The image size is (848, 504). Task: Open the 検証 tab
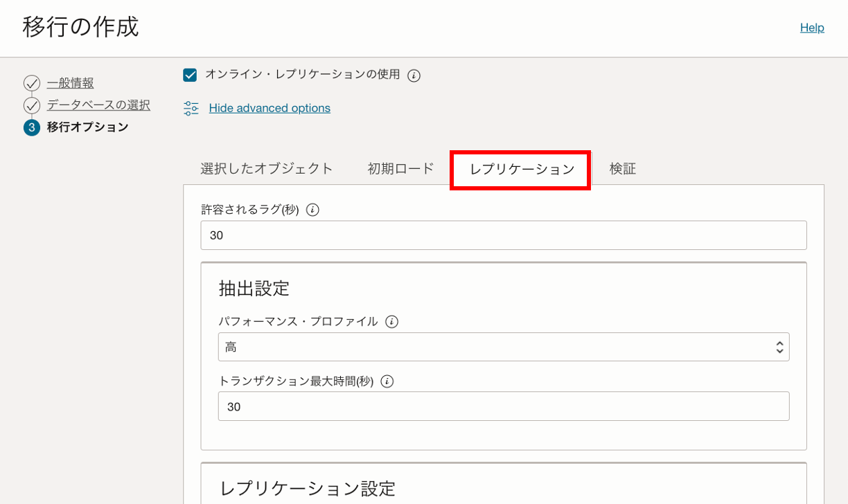tap(623, 168)
